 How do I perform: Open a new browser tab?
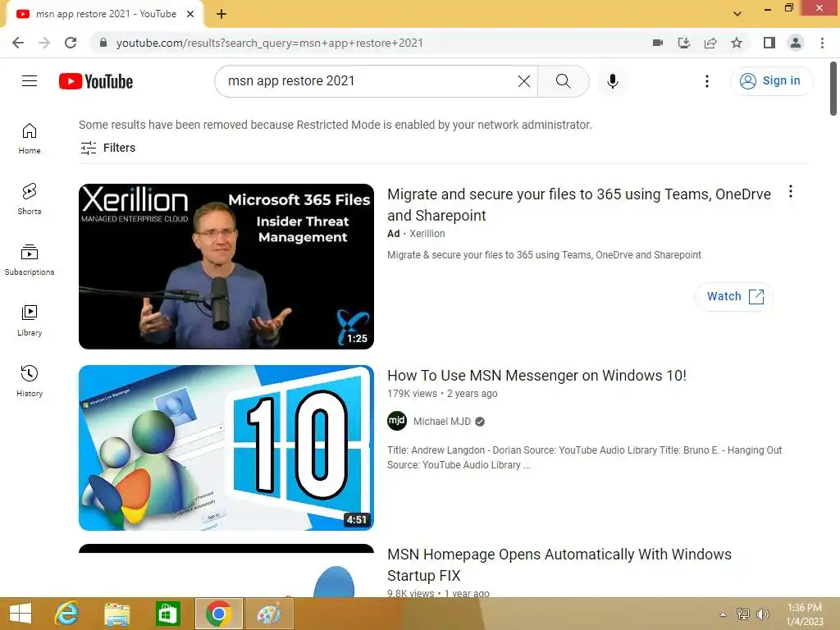[221, 14]
